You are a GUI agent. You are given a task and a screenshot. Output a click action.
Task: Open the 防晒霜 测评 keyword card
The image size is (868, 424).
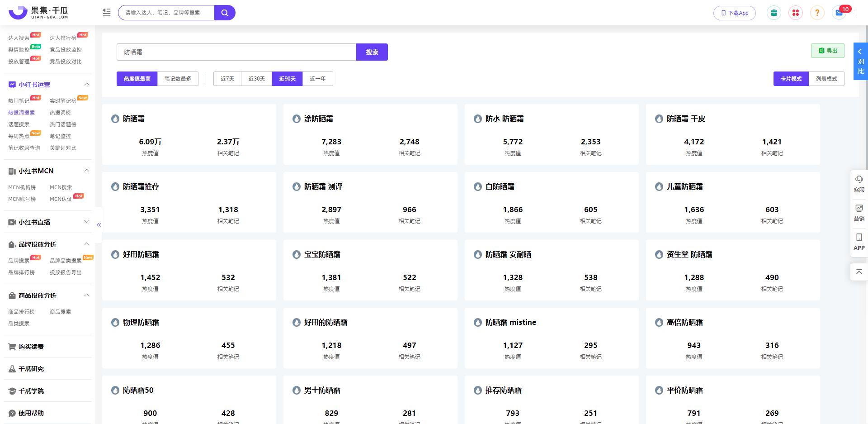tap(370, 202)
